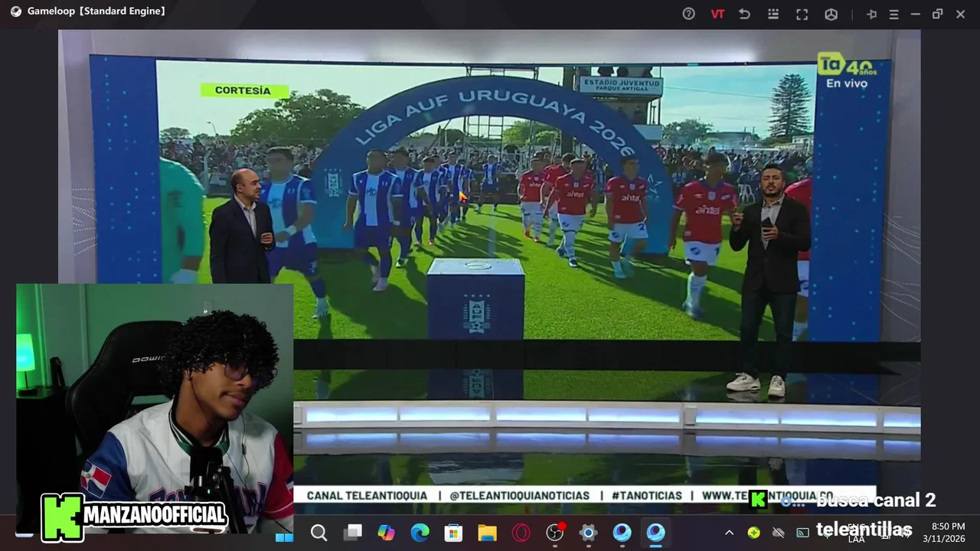
Task: Open the keyboard mapping icon in title bar
Action: pos(773,14)
